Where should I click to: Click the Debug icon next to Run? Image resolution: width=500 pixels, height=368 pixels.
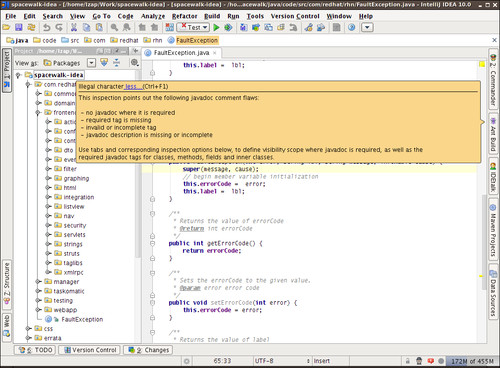pos(228,27)
